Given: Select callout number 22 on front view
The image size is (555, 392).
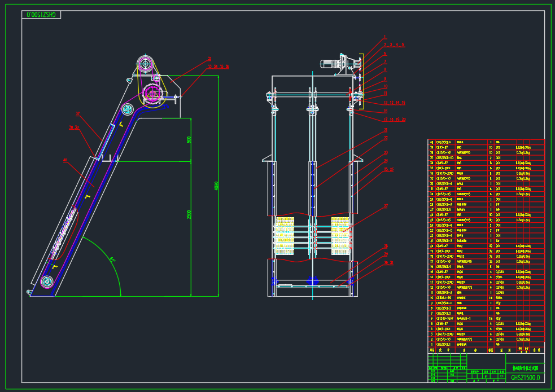Looking at the screenshot, I should click(x=386, y=138).
